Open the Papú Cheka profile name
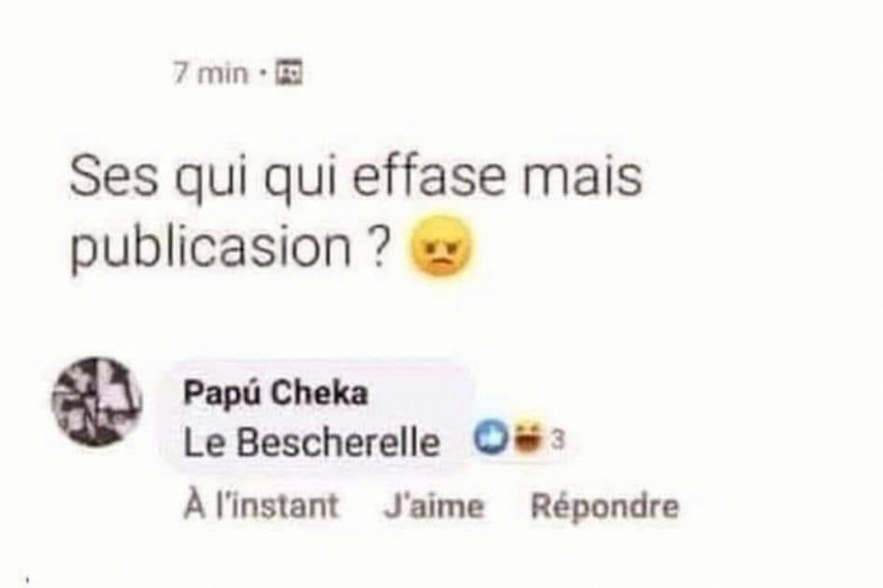Viewport: 883px width, 588px height. [x=276, y=393]
